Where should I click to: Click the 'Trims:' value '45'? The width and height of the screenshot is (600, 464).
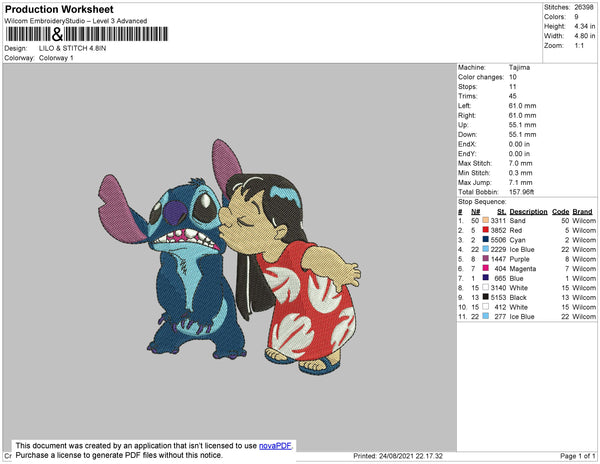[512, 96]
